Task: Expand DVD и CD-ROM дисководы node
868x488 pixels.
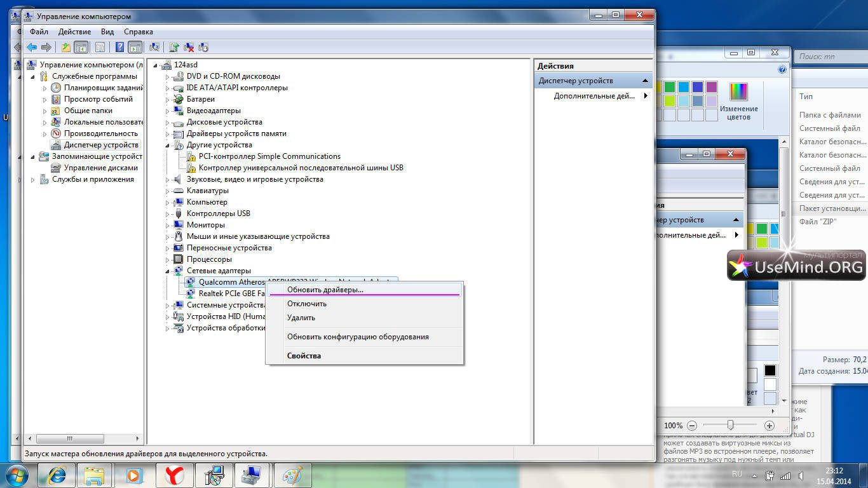Action: [x=168, y=76]
